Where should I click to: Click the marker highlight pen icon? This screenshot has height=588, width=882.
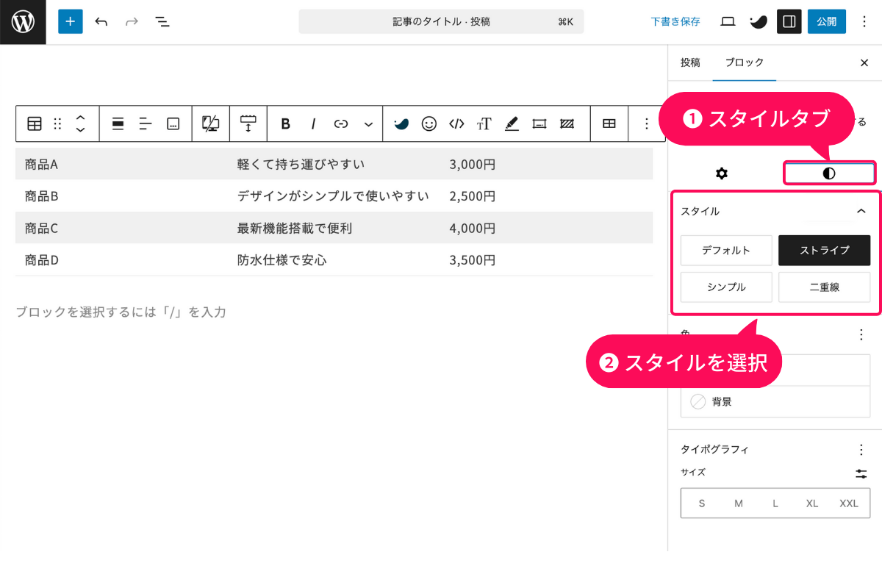click(x=512, y=123)
